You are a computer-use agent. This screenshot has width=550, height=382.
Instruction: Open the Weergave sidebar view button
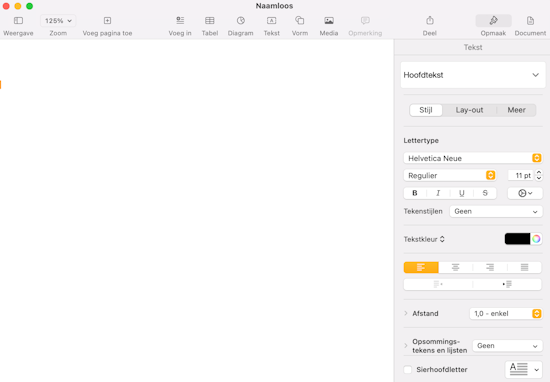tap(18, 21)
